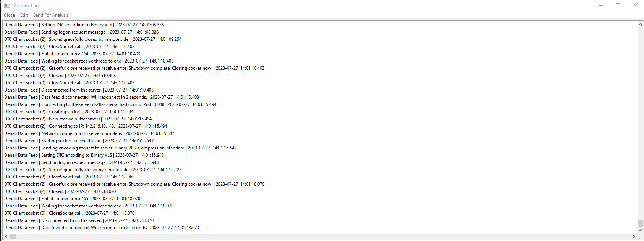Minimize the Message Log window
The width and height of the screenshot is (644, 241).
point(601,5)
